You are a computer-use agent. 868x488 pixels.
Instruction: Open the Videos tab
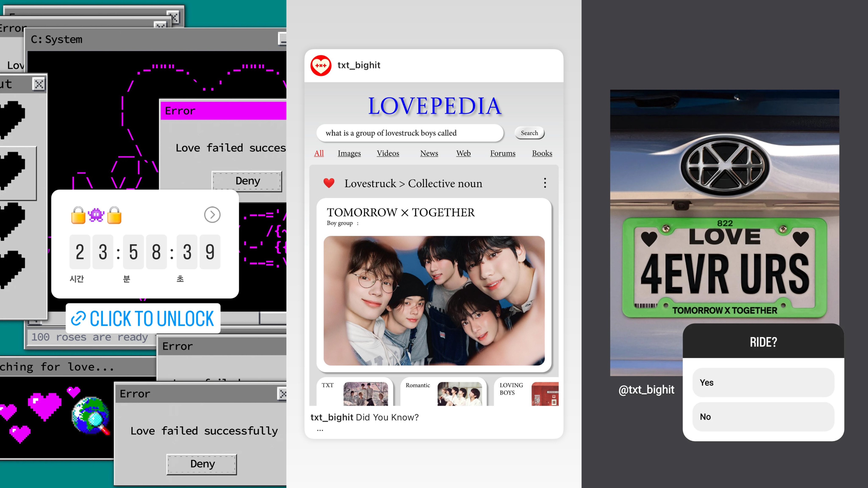(388, 153)
